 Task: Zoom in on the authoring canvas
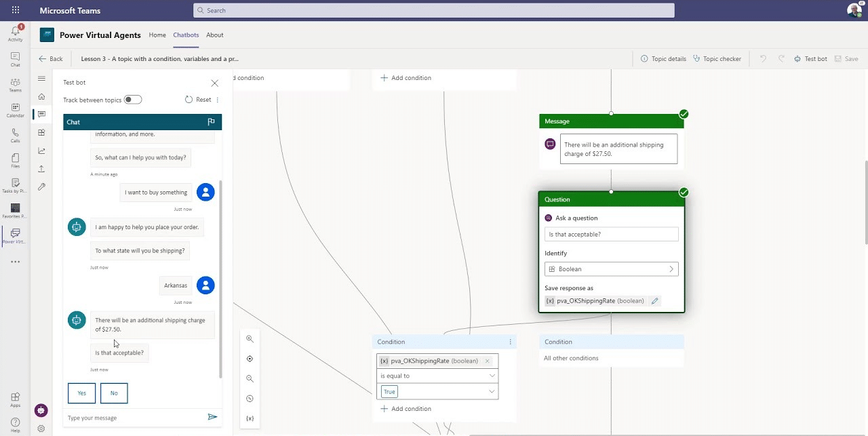(250, 339)
